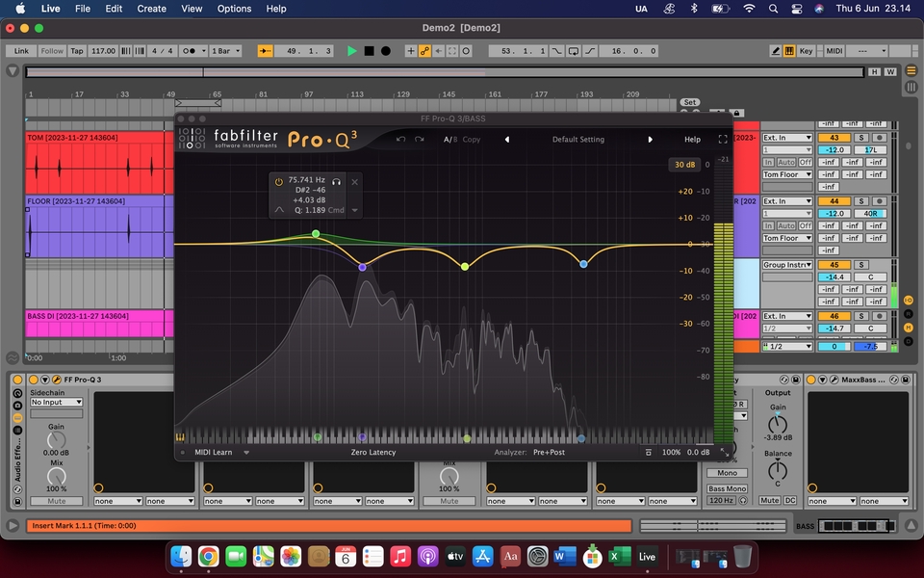Image resolution: width=924 pixels, height=578 pixels.
Task: Go to previous preset arrow in Pro-Q 3
Action: pos(507,140)
